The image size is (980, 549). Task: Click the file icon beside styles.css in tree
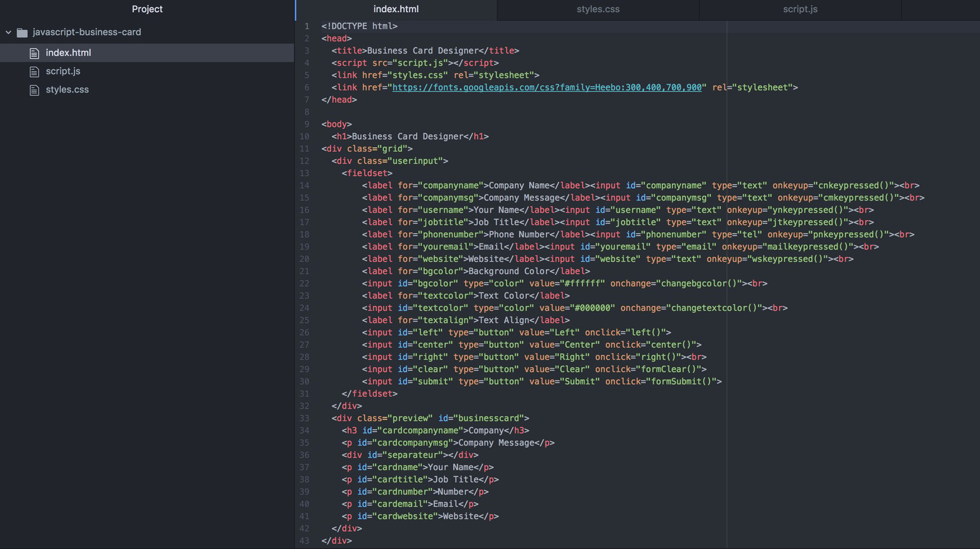point(34,90)
